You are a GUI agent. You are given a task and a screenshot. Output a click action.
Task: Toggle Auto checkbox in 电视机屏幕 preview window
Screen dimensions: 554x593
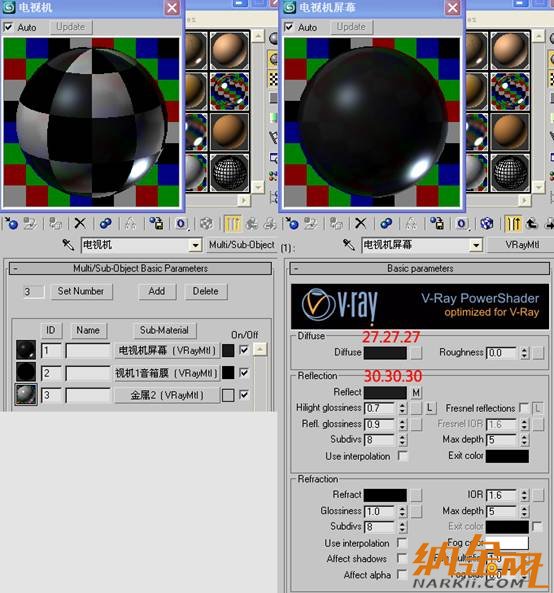[x=289, y=27]
